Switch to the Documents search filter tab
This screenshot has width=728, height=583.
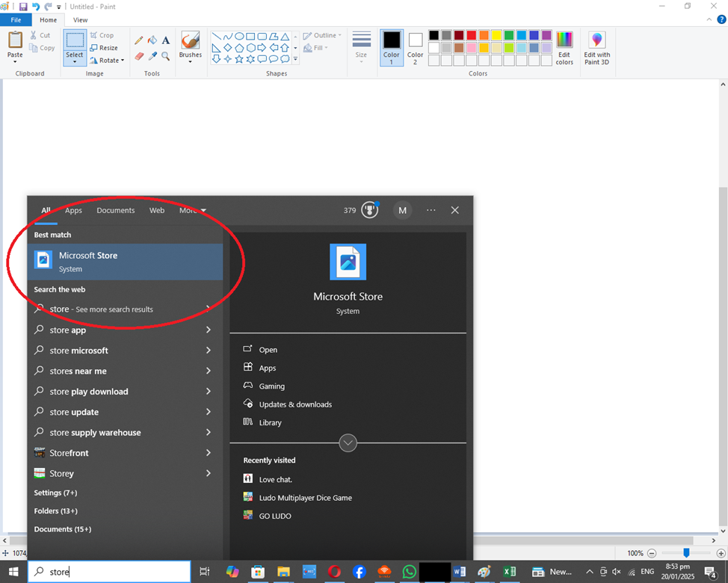tap(116, 210)
